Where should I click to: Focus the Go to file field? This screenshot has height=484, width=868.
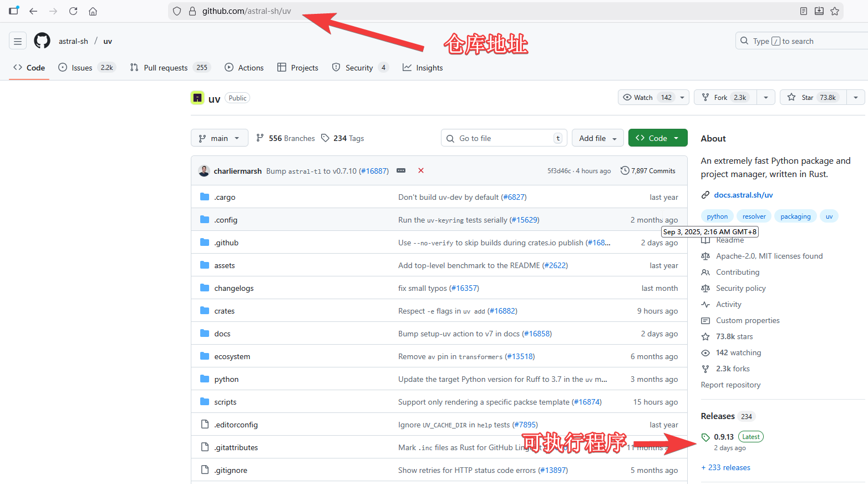point(504,138)
